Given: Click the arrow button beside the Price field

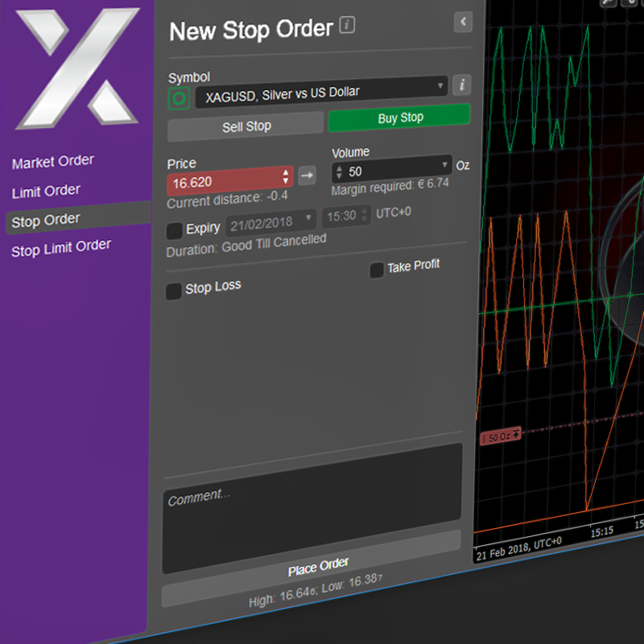Looking at the screenshot, I should point(307,175).
